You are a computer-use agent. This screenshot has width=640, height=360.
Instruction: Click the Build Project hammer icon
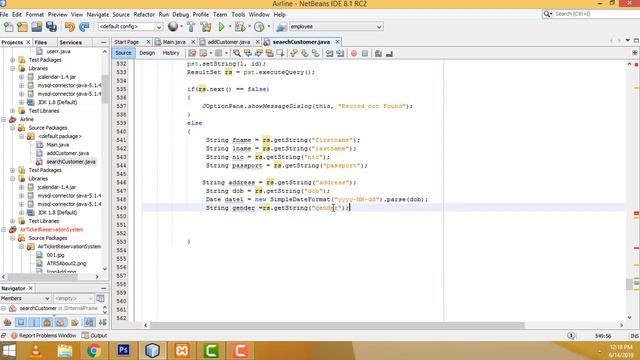tap(191, 27)
